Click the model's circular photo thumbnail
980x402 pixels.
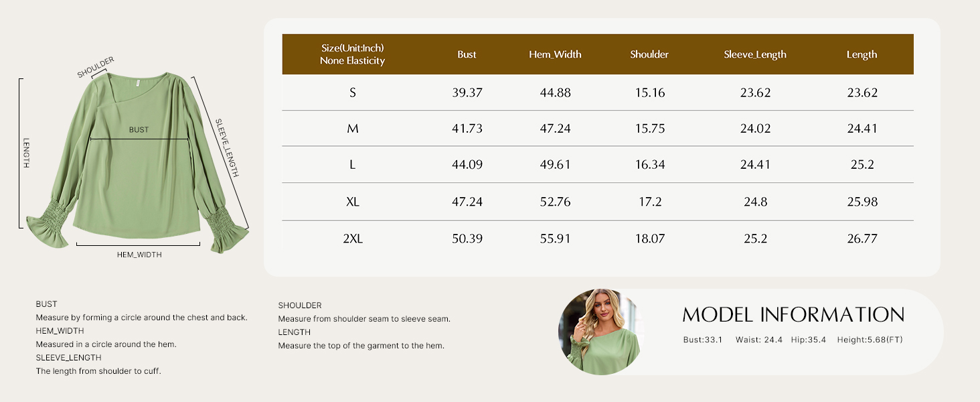pos(599,332)
